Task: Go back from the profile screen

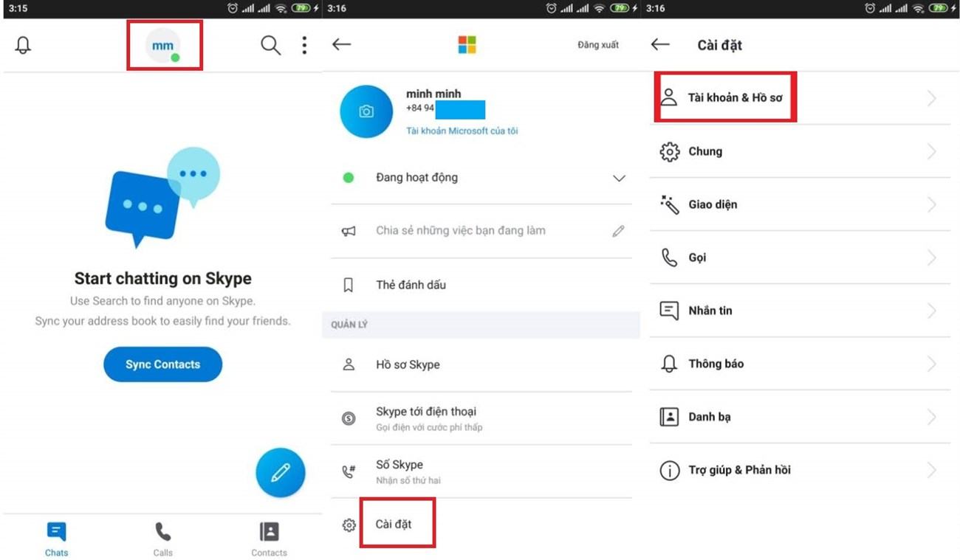Action: click(341, 44)
